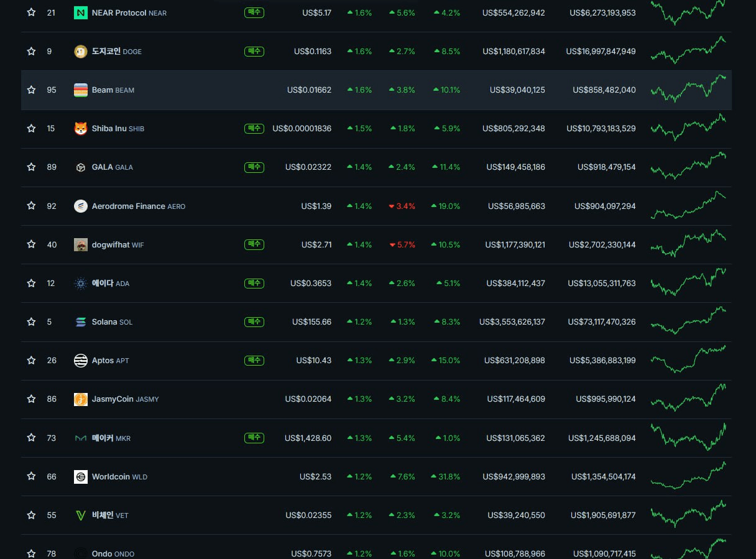Select the Cardano (ADA) logo
Viewport: 756px width, 559px height.
click(x=81, y=283)
